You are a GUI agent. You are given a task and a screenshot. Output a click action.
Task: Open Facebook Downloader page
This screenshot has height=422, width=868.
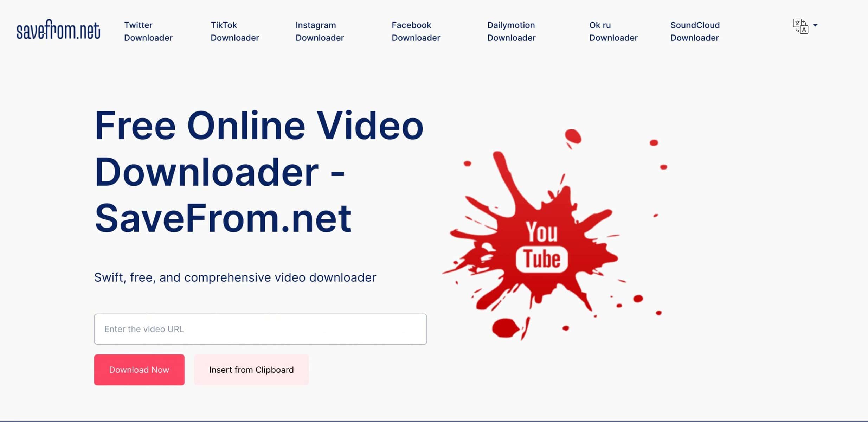[416, 31]
